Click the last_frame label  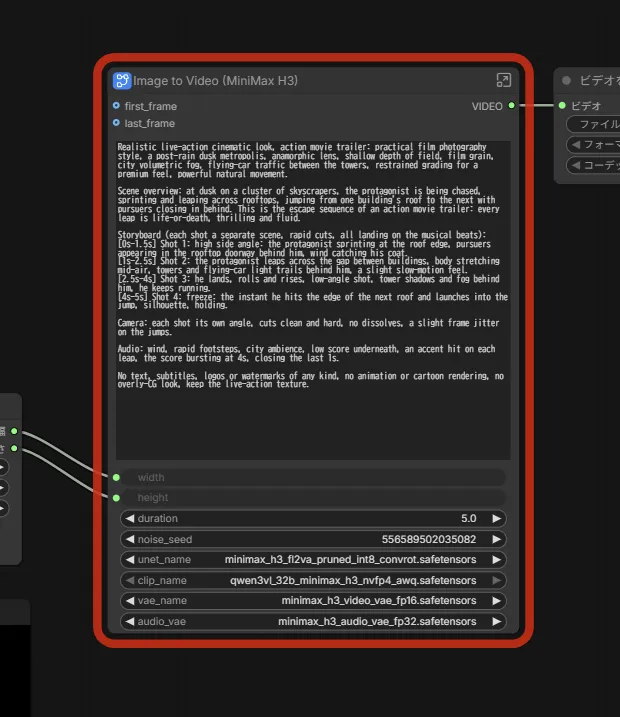[x=150, y=123]
